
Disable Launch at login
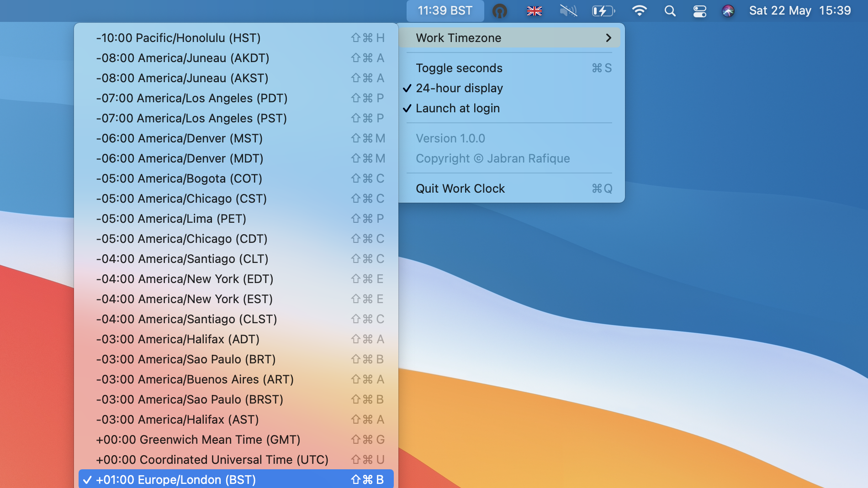(x=458, y=108)
